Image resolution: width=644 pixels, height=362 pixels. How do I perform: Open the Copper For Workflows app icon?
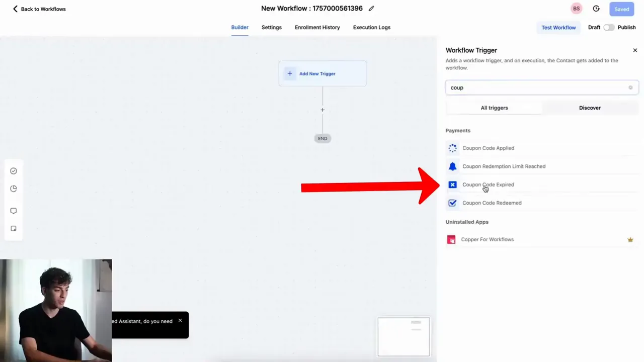(x=451, y=239)
